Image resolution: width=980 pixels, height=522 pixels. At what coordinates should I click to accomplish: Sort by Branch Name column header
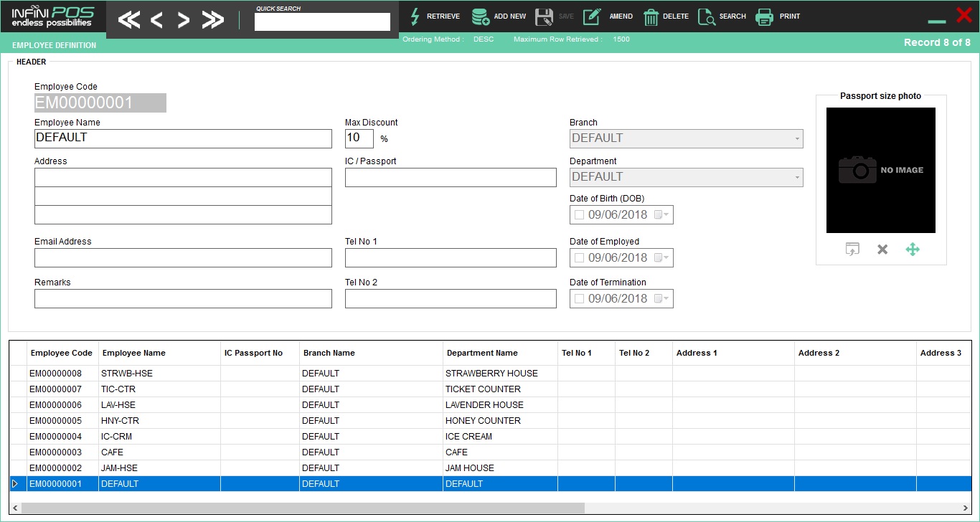pos(371,353)
